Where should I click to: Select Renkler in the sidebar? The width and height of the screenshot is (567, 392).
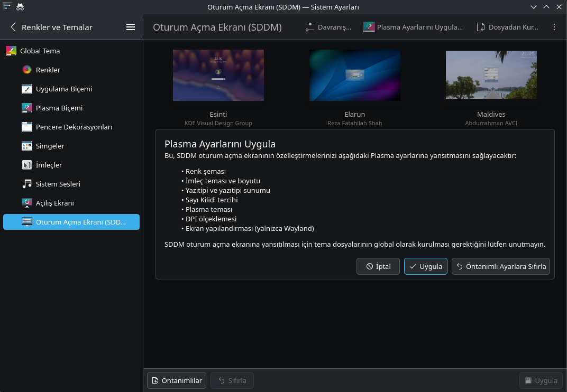coord(71,70)
